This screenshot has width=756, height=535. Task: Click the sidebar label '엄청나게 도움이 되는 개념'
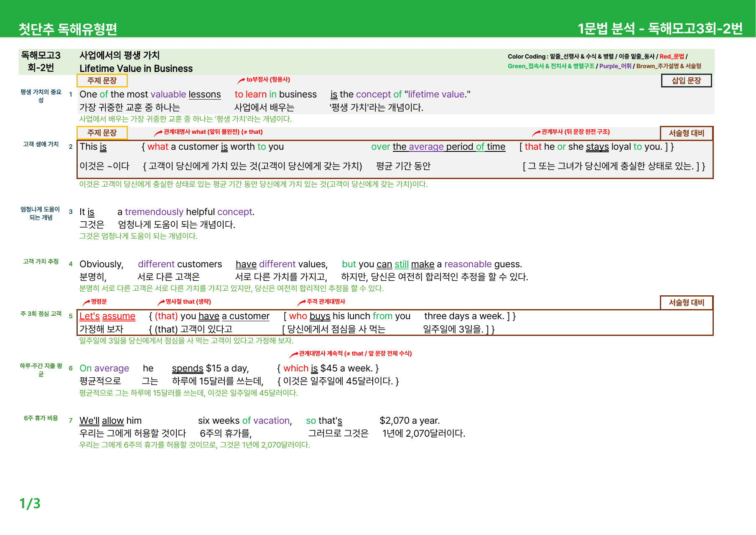click(40, 213)
